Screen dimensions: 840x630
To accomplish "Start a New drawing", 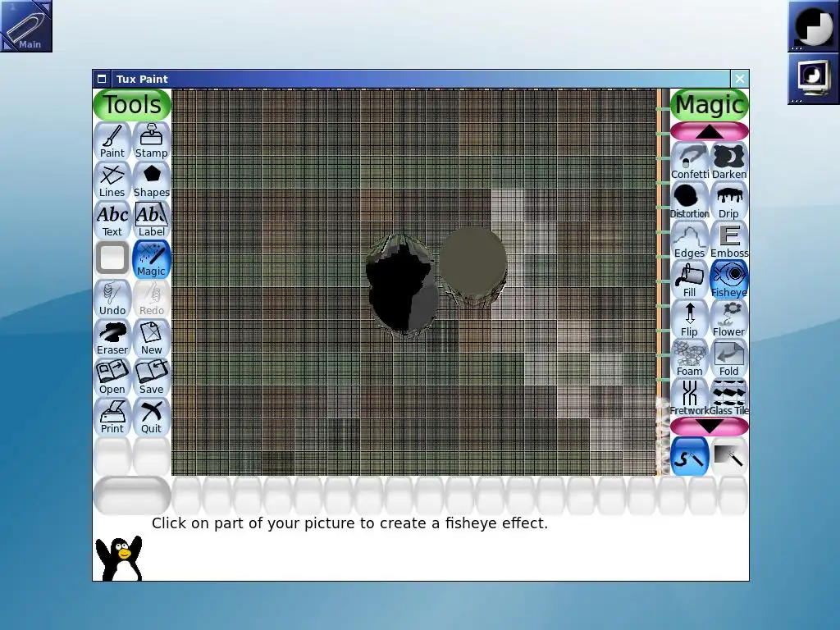I will (152, 338).
